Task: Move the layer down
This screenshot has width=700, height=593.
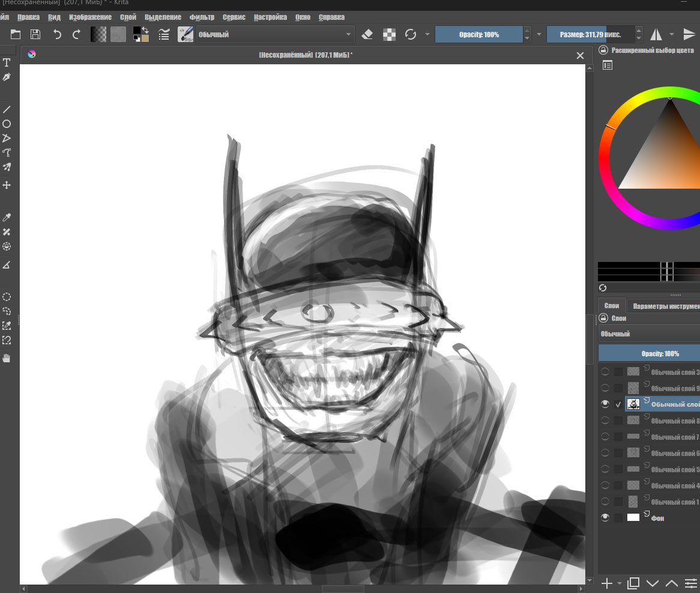Action: tap(653, 583)
